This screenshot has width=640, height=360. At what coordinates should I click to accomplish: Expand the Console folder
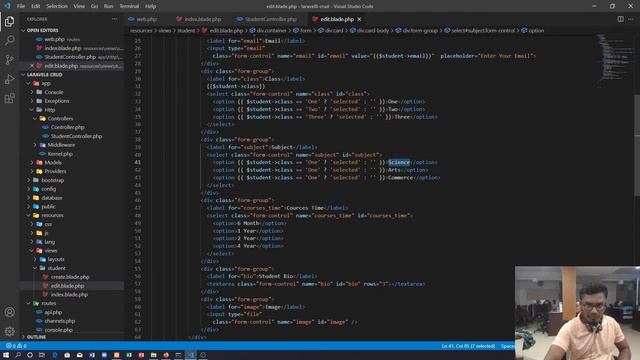[53, 92]
